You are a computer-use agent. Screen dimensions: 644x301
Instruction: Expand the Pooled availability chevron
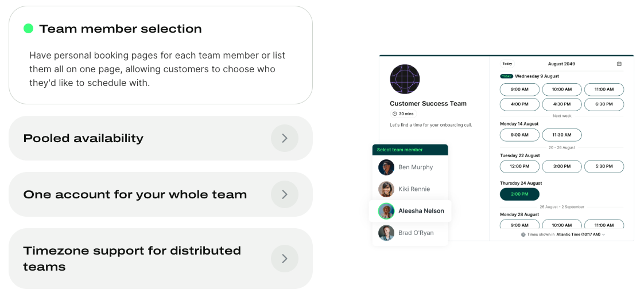coord(285,138)
